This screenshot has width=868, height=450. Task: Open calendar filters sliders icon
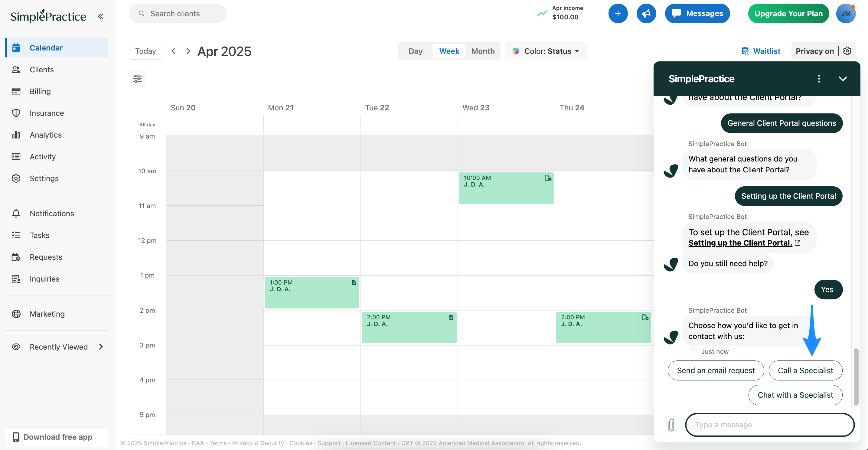138,79
